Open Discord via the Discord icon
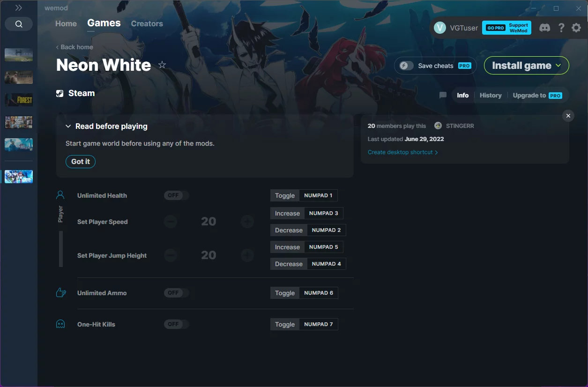Image resolution: width=588 pixels, height=387 pixels. 544,28
